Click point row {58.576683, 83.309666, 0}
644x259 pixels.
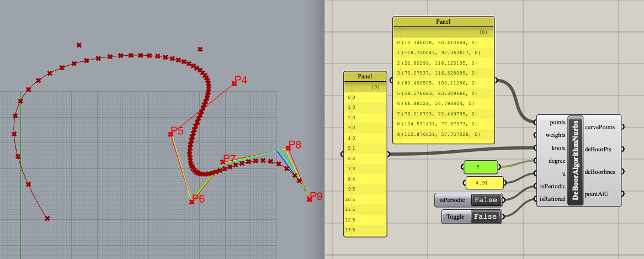[443, 94]
